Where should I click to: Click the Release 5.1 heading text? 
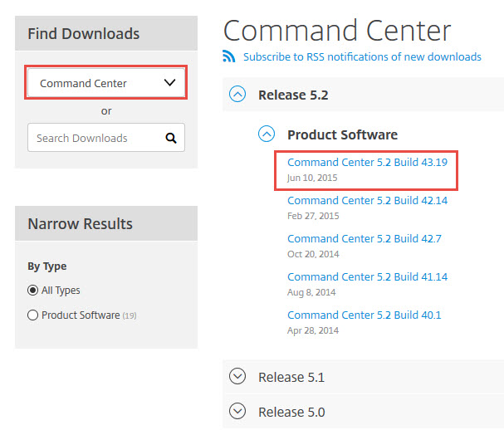[291, 378]
